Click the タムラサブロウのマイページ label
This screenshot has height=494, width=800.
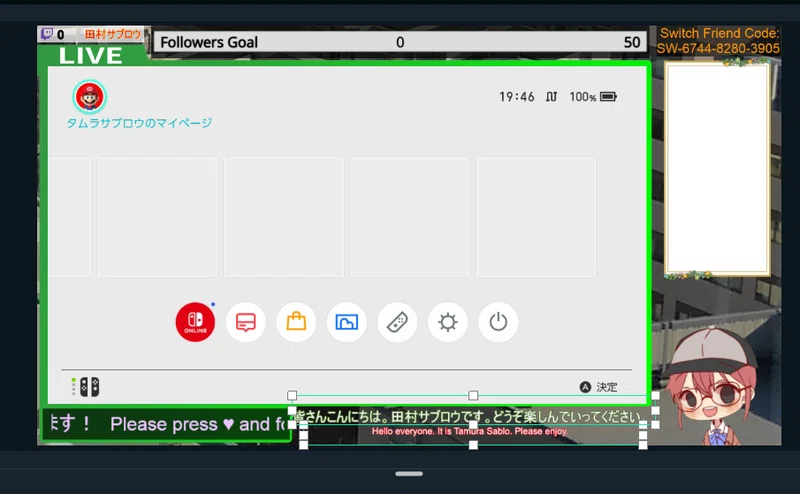pos(139,123)
